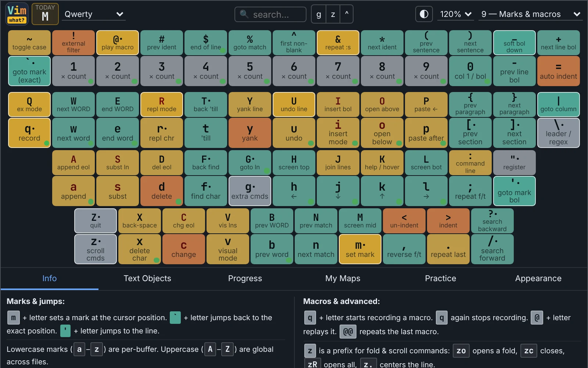The height and width of the screenshot is (368, 588).
Task: Switch to the Text Objects tab
Action: [x=147, y=279]
